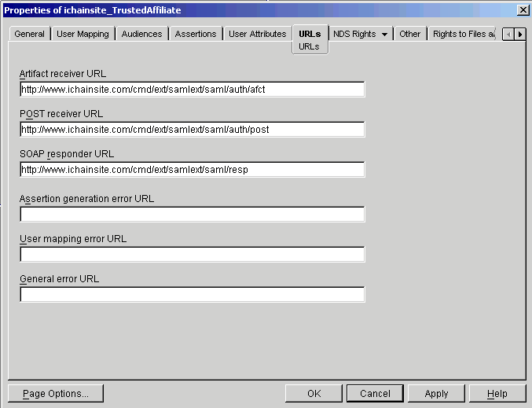
Task: Select the URLs sub-page under URLs tab
Action: (309, 46)
